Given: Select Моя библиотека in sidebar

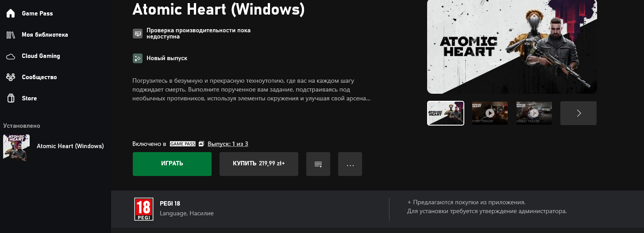Looking at the screenshot, I should [45, 34].
